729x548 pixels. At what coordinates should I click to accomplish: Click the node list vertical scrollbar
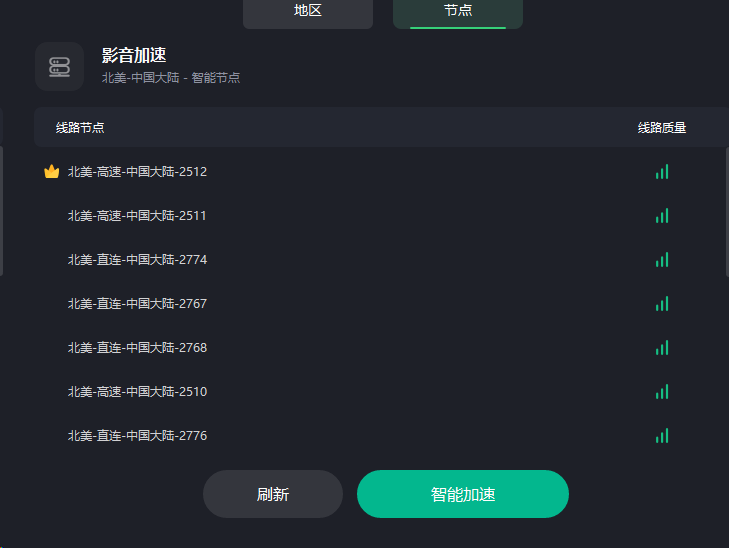click(727, 212)
